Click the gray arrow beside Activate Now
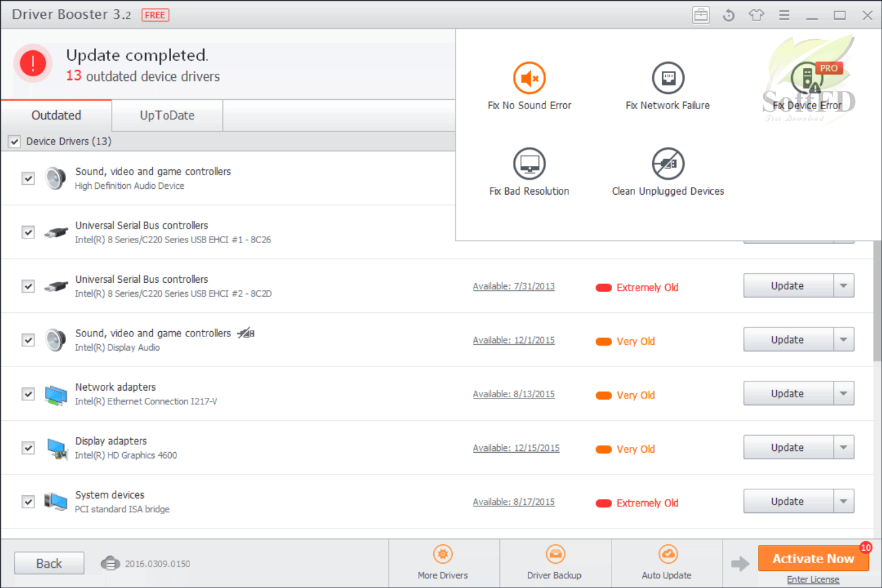This screenshot has width=882, height=588. (x=740, y=563)
